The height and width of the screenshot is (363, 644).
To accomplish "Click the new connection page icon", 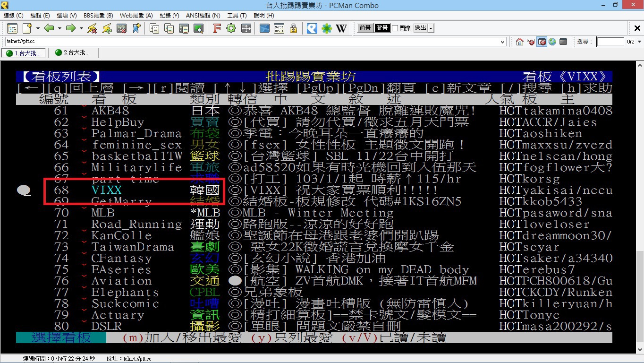I will [26, 28].
